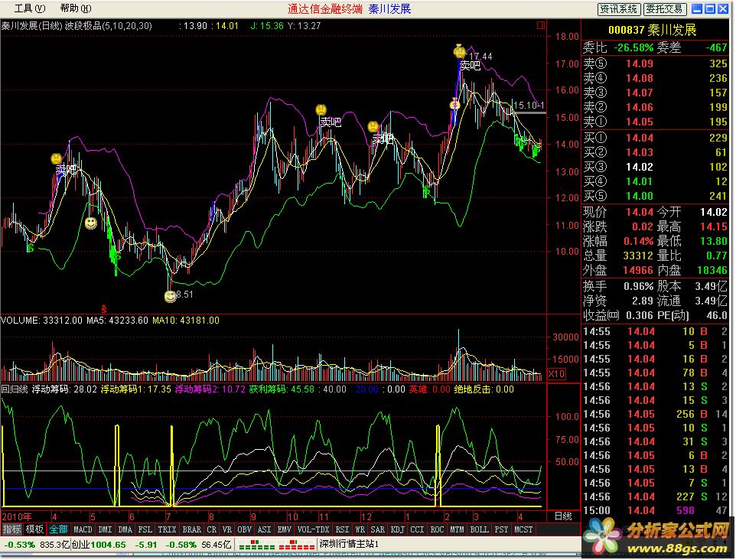Select the 全部 indicator tab
The width and height of the screenshot is (736, 560).
point(59,529)
